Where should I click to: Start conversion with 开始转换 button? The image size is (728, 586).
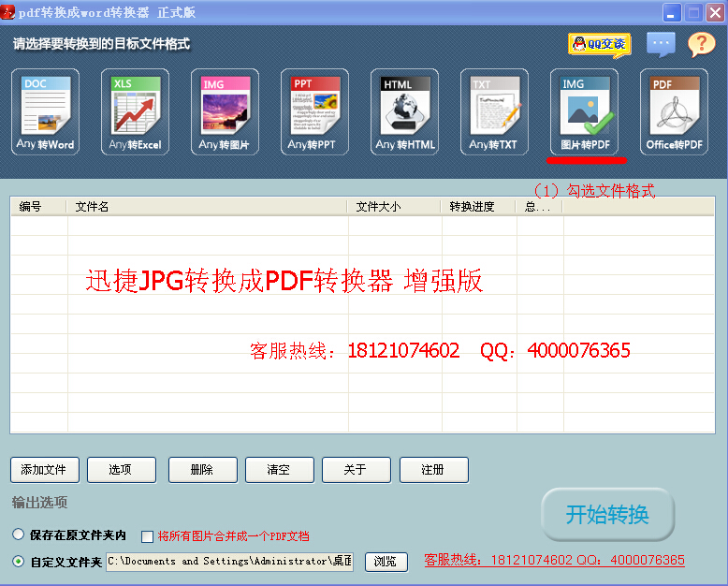[607, 515]
